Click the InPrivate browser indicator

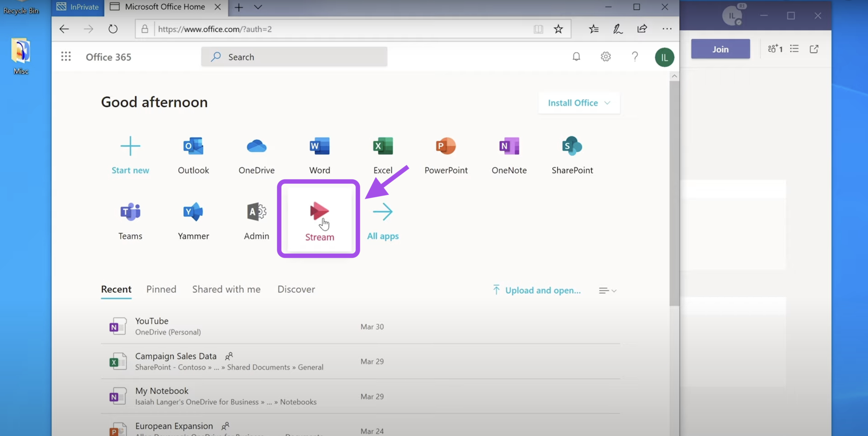(78, 7)
